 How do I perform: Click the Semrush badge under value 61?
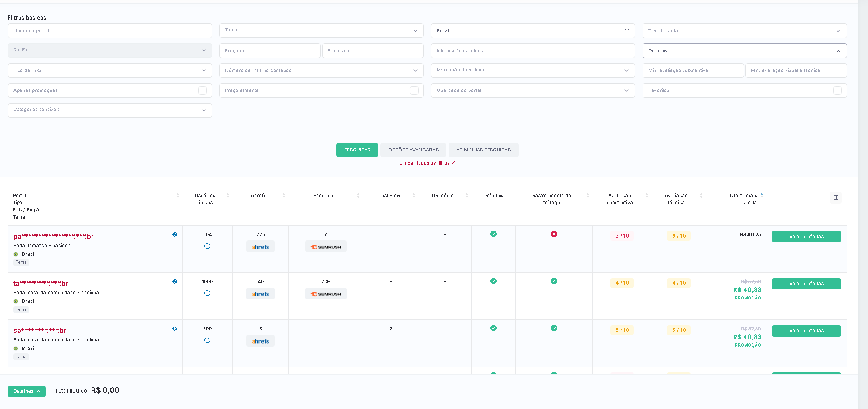(x=326, y=247)
